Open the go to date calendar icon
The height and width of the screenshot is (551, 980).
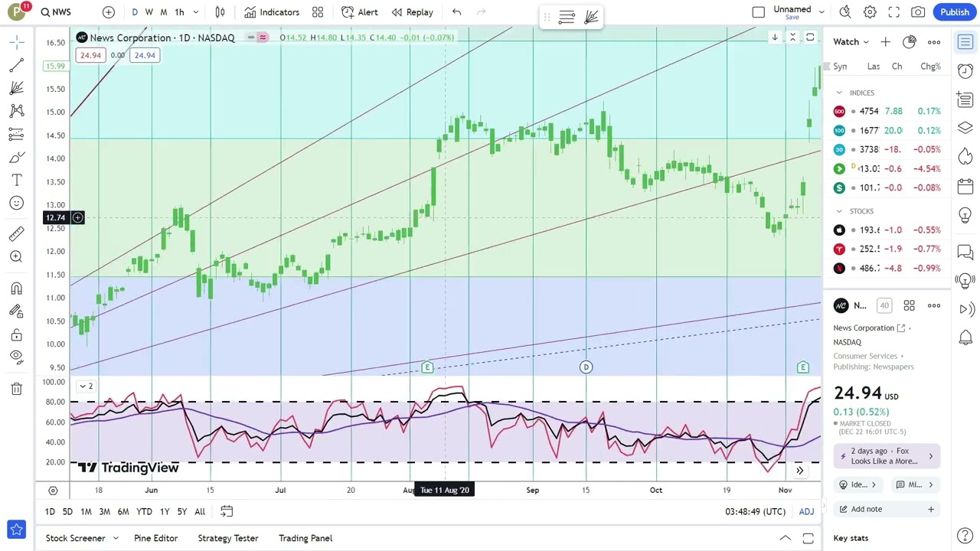[x=227, y=511]
